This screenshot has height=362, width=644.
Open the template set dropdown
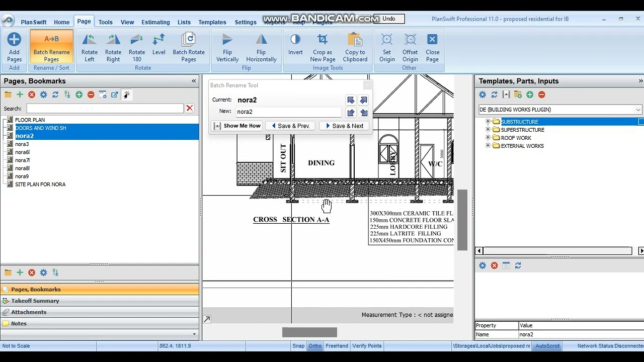[x=638, y=110]
